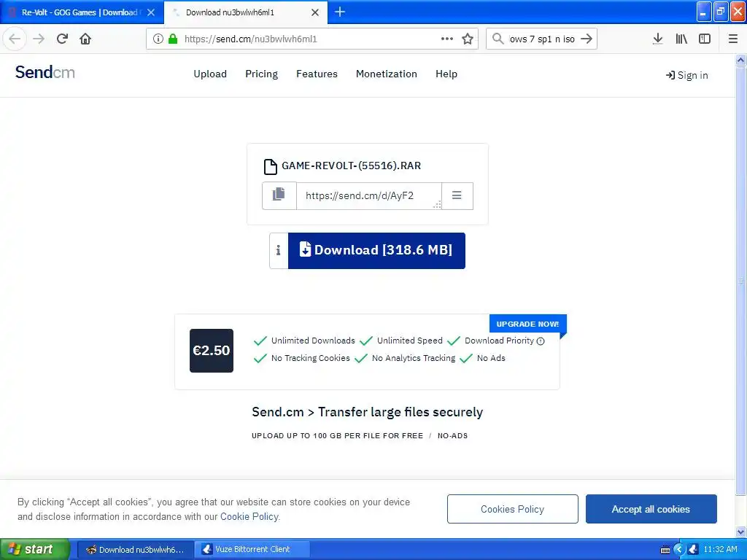Click the Vuze tray icon
Viewport: 747px width, 560px height.
(694, 550)
